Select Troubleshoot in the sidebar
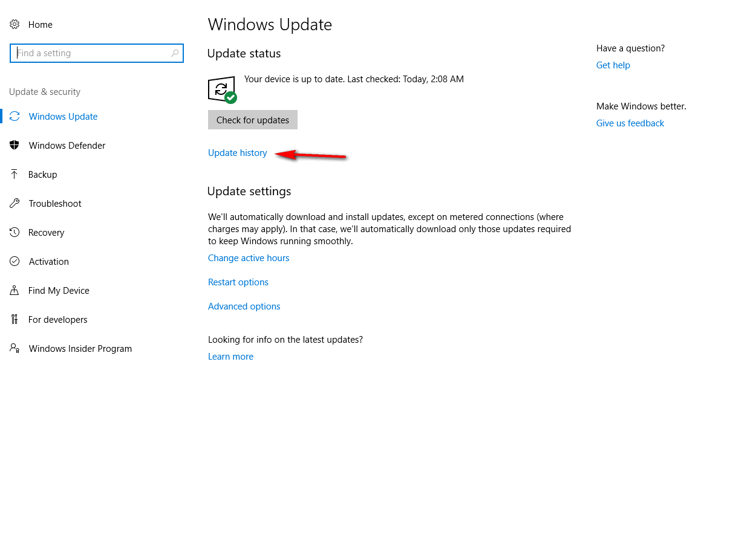756x544 pixels. click(x=55, y=204)
